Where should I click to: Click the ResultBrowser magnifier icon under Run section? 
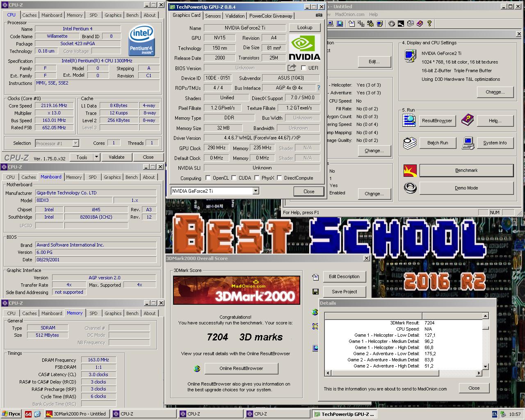pos(409,120)
